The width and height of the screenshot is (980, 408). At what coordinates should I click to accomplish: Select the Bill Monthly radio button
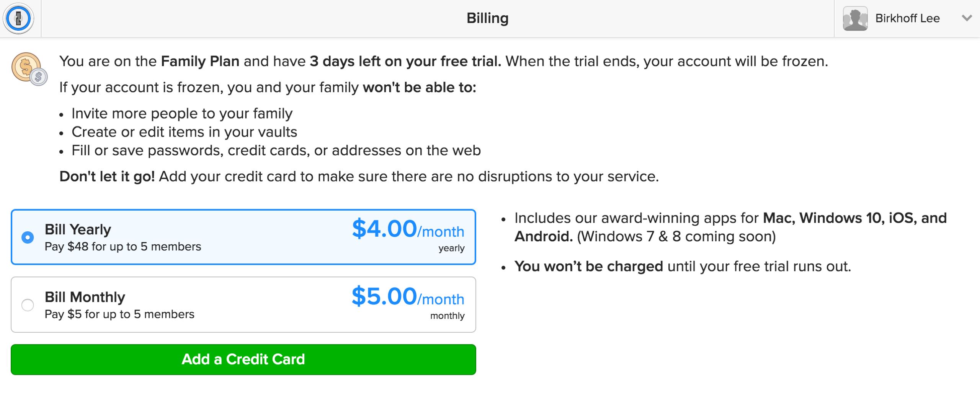pyautogui.click(x=28, y=305)
